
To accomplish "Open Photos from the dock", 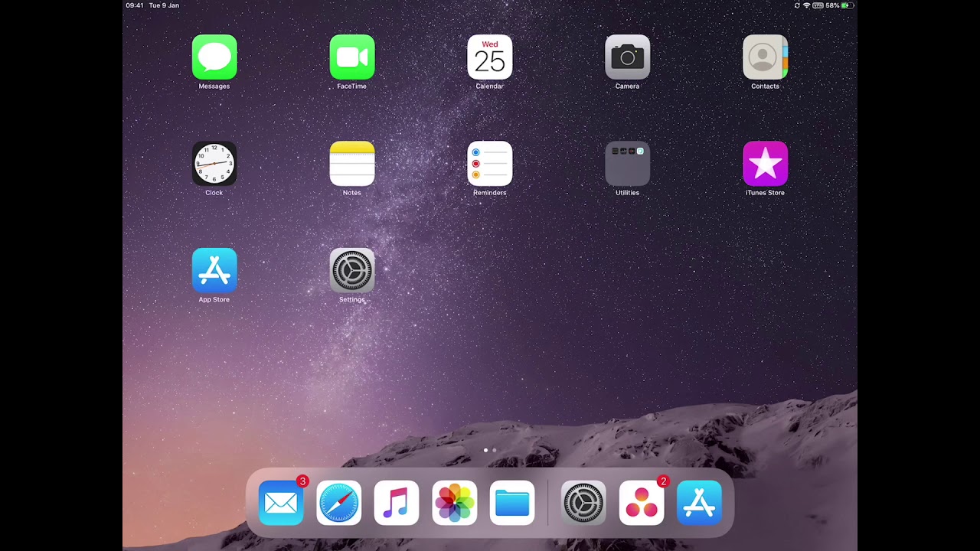I will tap(455, 503).
